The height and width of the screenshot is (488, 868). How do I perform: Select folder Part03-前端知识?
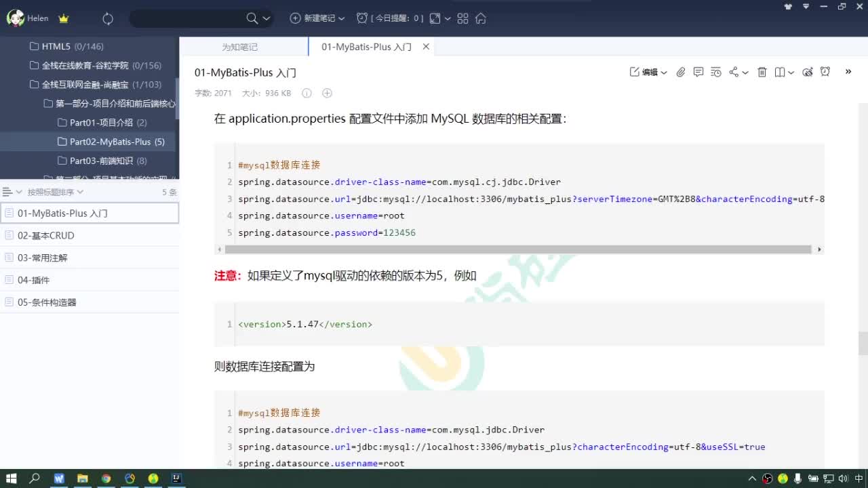tap(102, 161)
